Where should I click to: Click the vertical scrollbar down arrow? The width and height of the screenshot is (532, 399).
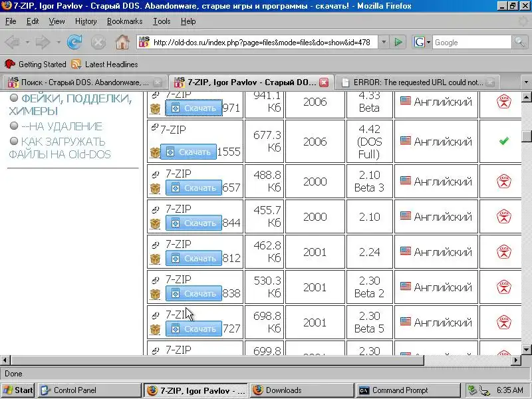click(527, 350)
